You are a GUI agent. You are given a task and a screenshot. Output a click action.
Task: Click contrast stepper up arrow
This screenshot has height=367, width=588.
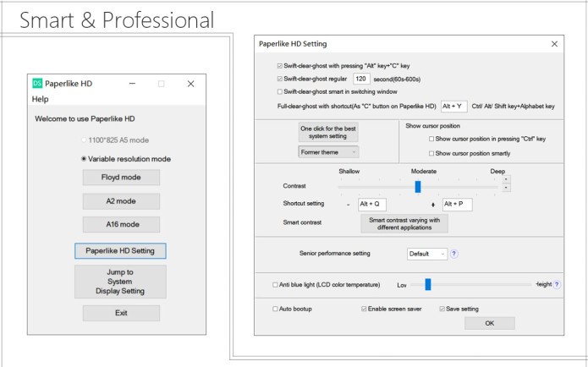click(506, 179)
